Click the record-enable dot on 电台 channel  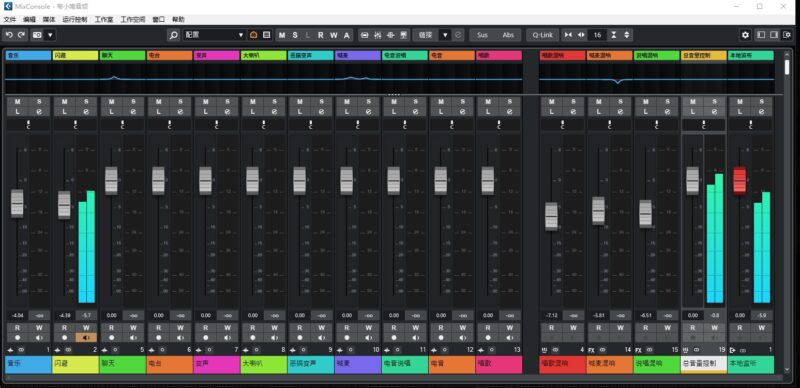159,337
